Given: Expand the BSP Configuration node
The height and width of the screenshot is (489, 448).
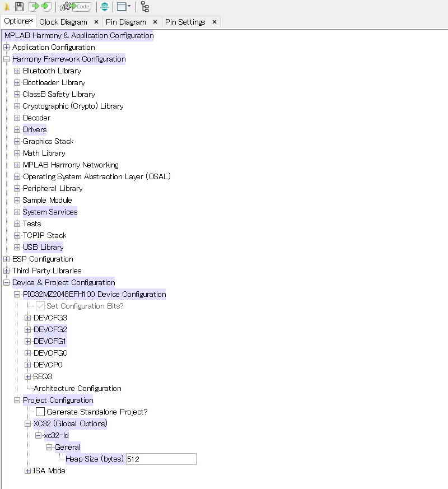Looking at the screenshot, I should (x=7, y=259).
